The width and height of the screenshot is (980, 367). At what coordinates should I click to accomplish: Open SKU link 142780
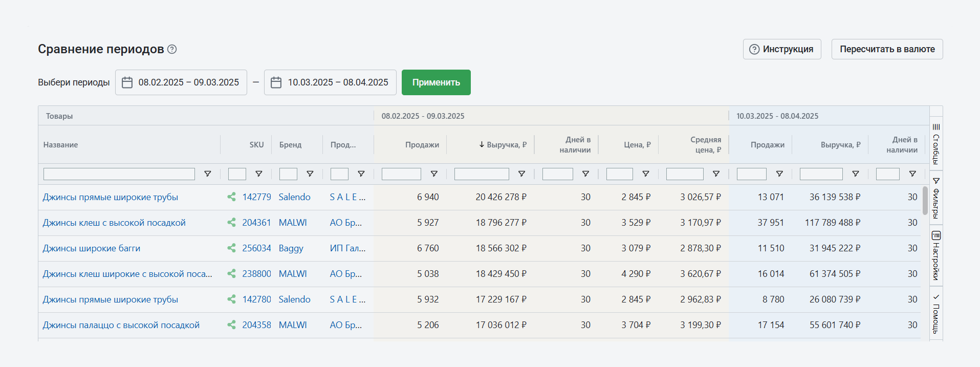click(x=257, y=299)
